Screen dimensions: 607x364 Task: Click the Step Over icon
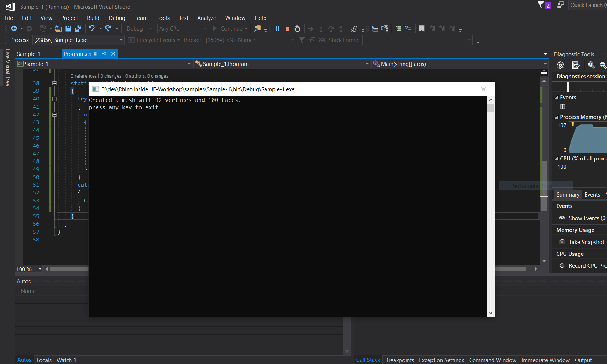click(x=331, y=29)
